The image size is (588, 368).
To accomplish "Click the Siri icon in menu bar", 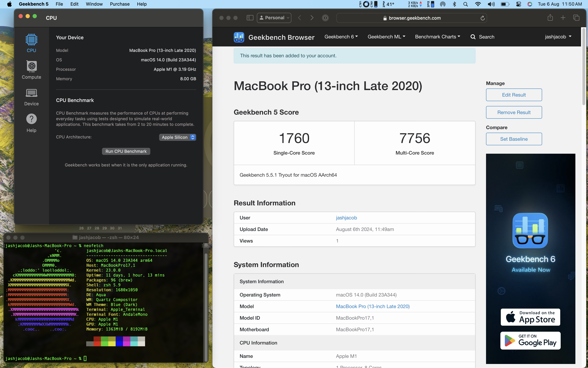I will coord(530,4).
